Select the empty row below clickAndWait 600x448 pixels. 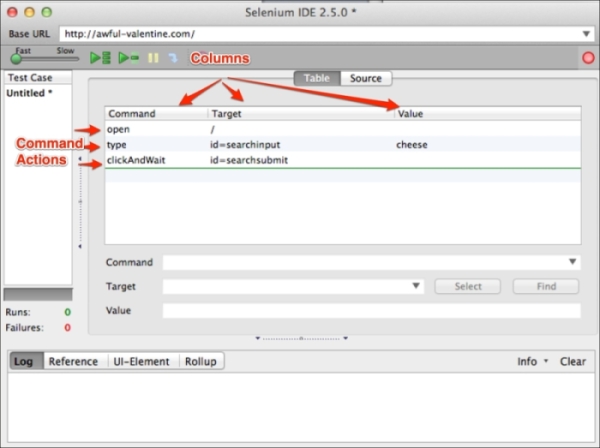point(343,175)
